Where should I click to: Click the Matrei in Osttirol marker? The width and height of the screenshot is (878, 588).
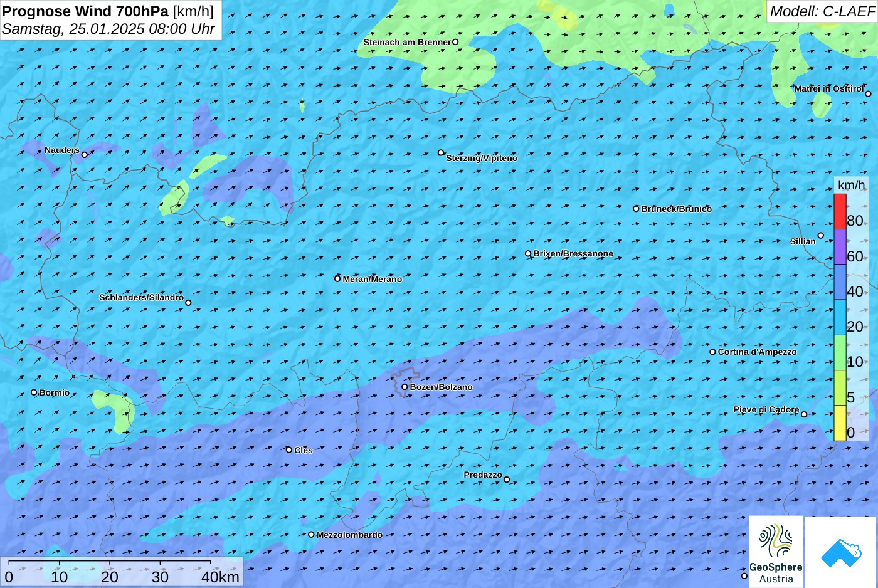point(868,94)
